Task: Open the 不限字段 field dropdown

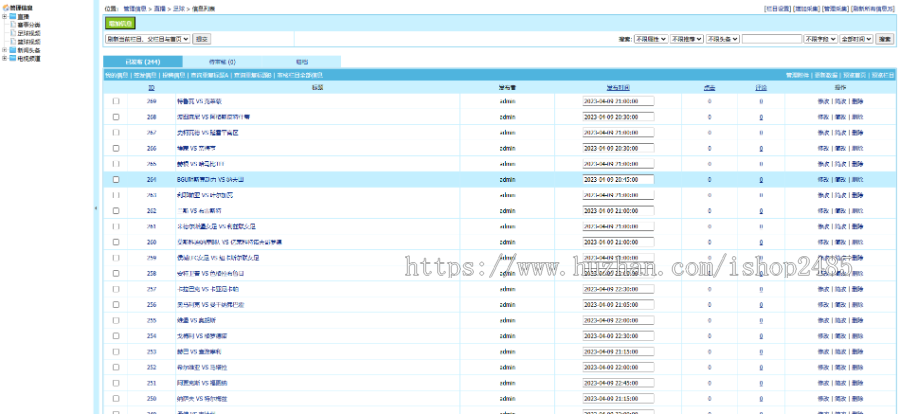Action: pos(820,39)
